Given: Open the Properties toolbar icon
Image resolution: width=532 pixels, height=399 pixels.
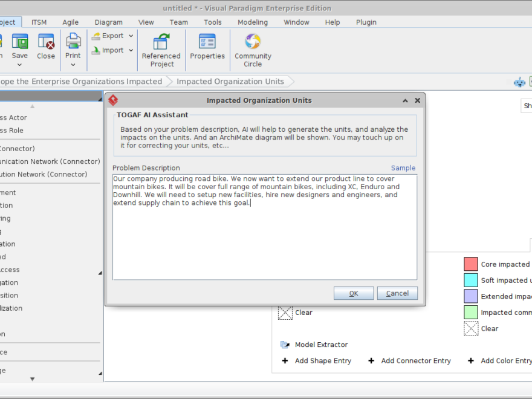Looking at the screenshot, I should pyautogui.click(x=207, y=42).
